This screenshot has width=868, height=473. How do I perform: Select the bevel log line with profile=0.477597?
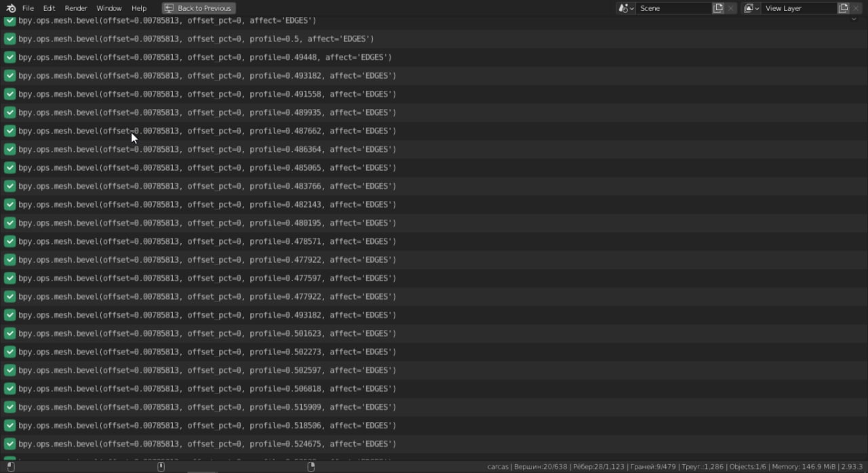click(x=207, y=278)
